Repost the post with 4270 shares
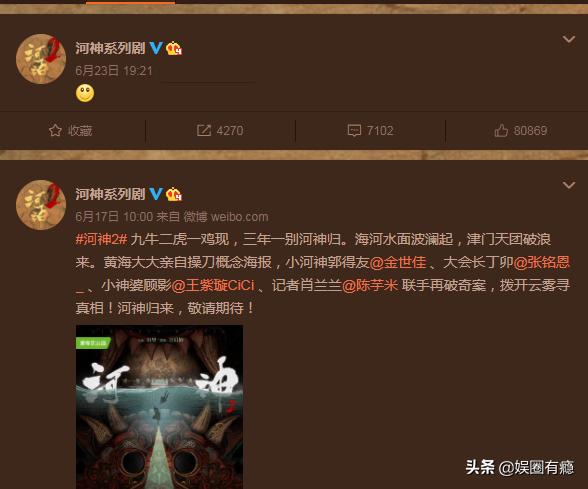This screenshot has height=489, width=588. (220, 130)
